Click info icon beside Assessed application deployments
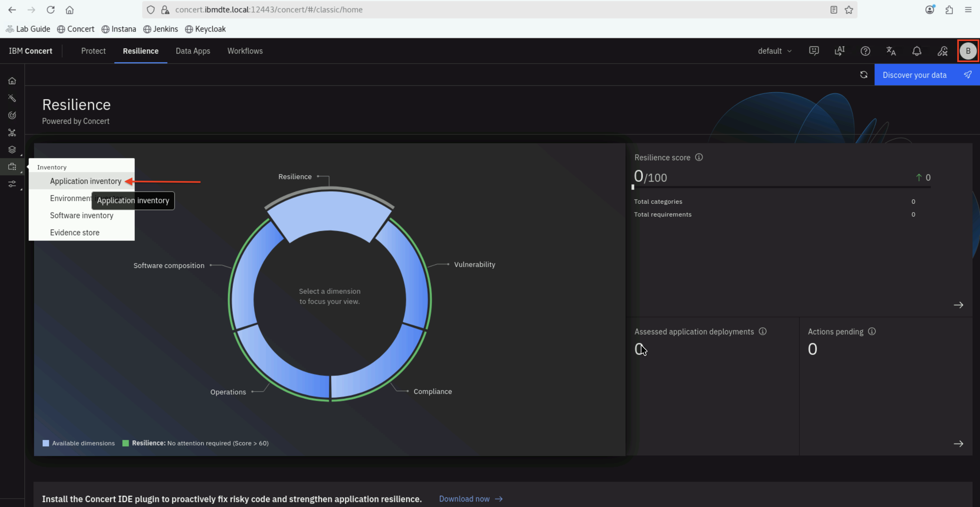 coord(762,331)
